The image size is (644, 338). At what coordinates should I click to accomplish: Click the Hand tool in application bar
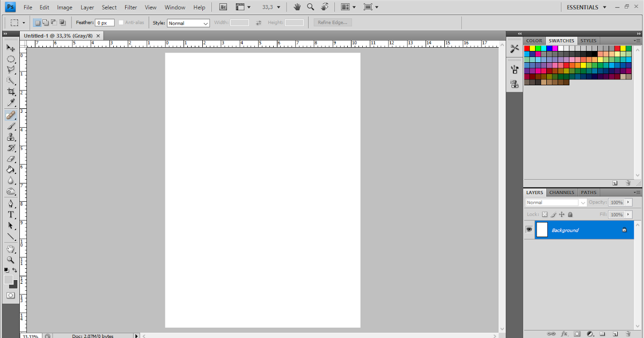coord(297,7)
